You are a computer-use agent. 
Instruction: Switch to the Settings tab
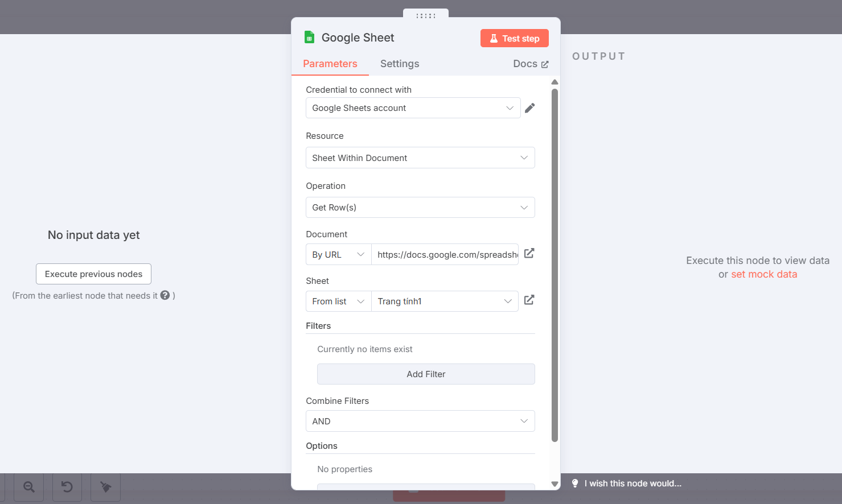coord(400,64)
